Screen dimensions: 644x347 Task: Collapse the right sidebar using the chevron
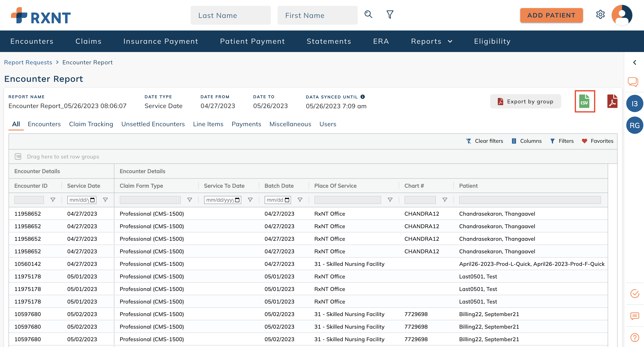635,62
